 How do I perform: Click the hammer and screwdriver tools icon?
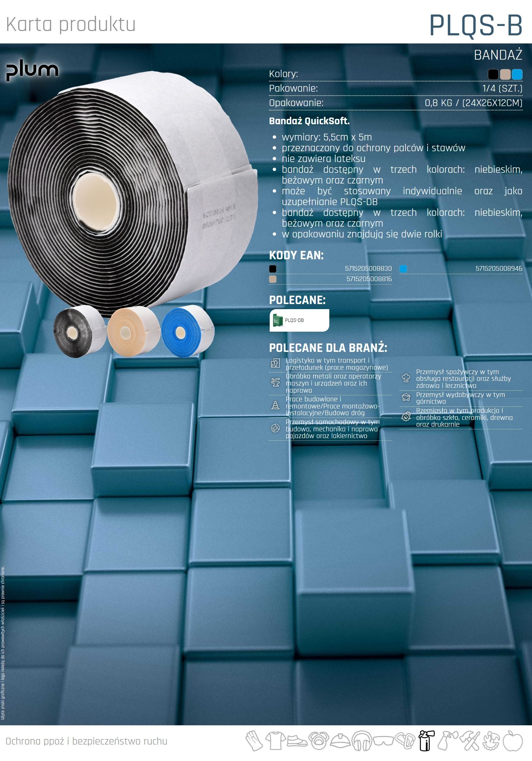pyautogui.click(x=469, y=740)
